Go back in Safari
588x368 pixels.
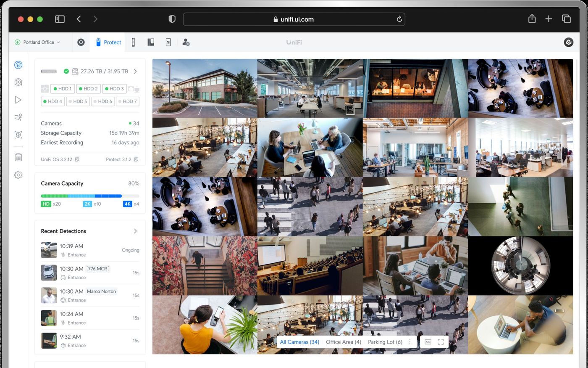click(79, 19)
